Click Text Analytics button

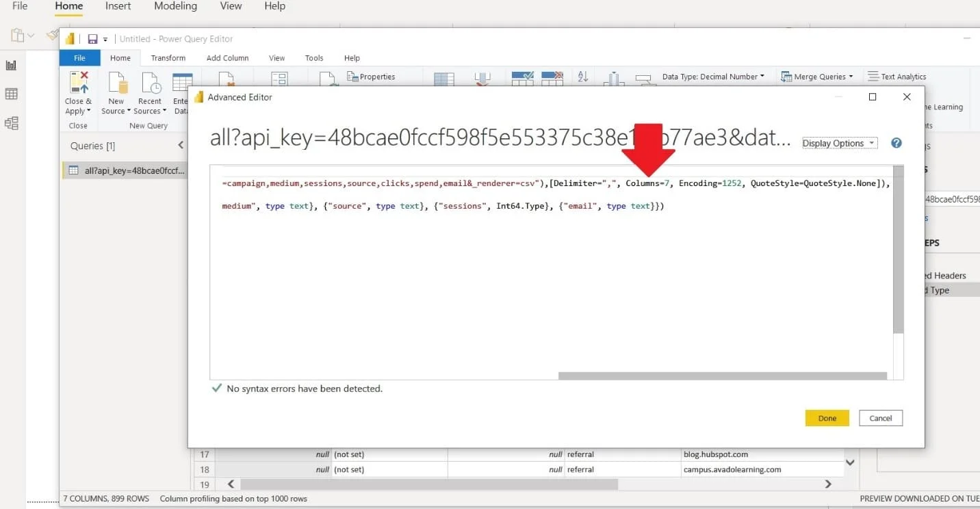(897, 77)
